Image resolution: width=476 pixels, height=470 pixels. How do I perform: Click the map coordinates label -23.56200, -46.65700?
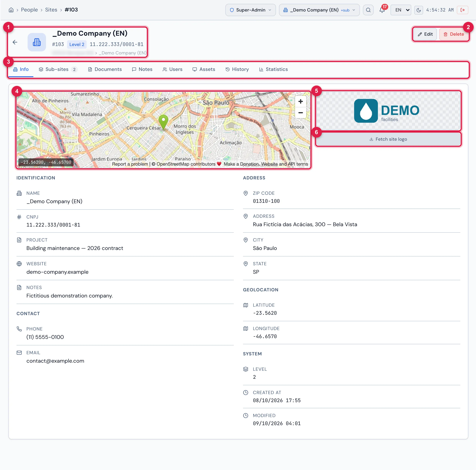(x=46, y=162)
